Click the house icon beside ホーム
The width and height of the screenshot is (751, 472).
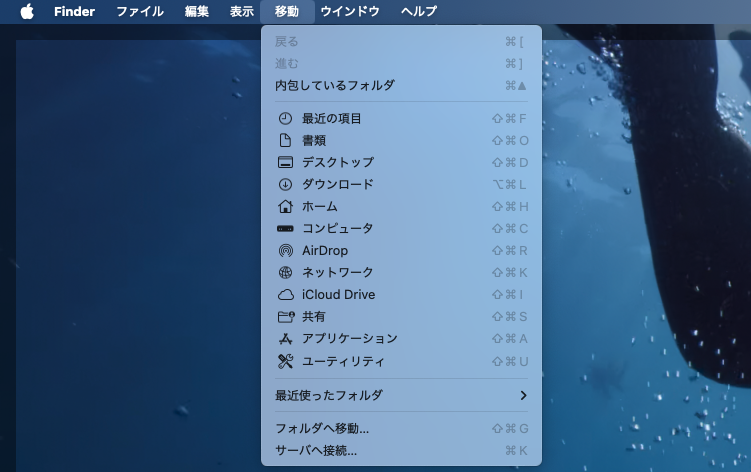285,207
